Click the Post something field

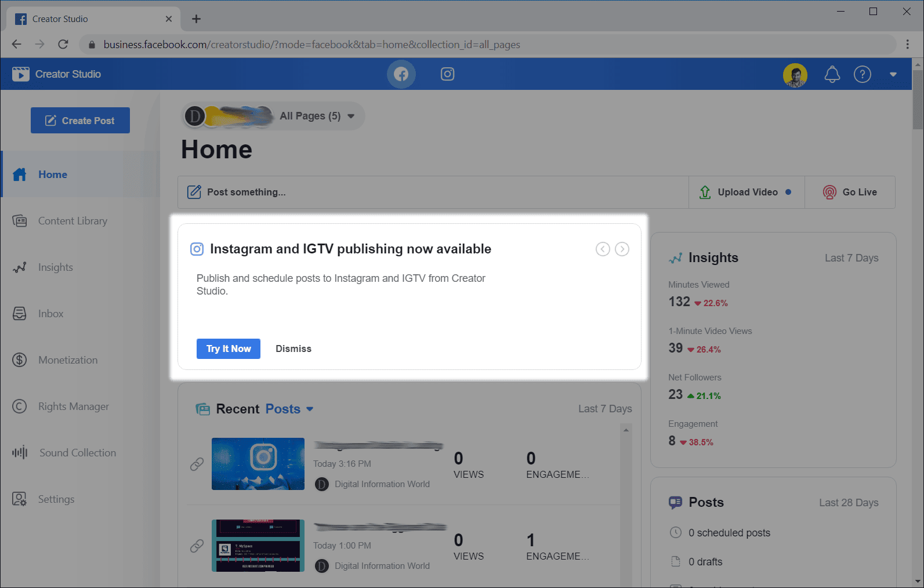(x=433, y=192)
